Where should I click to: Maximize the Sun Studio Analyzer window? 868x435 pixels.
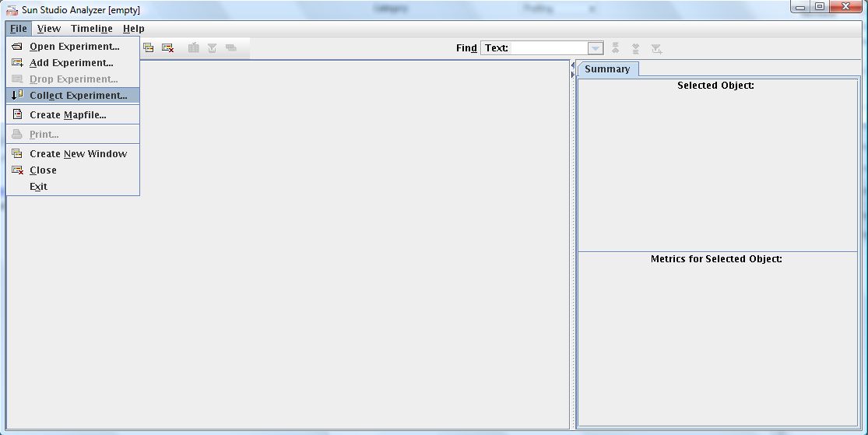(821, 7)
